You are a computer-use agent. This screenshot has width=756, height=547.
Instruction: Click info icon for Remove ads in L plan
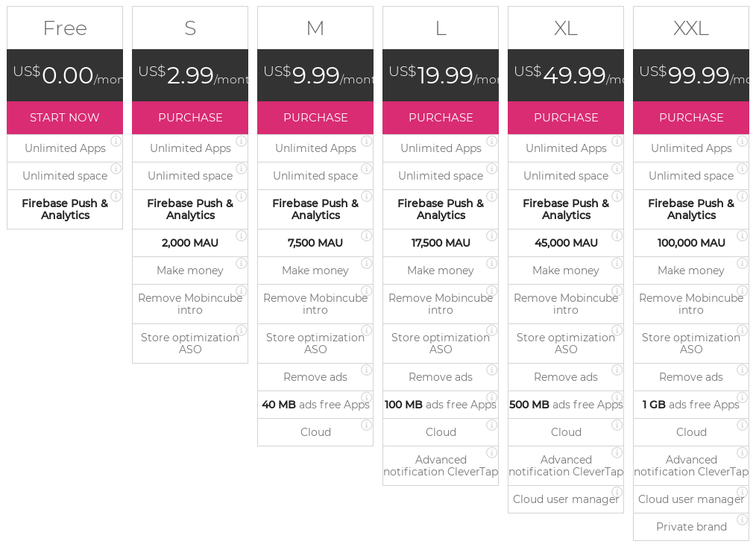click(x=491, y=370)
